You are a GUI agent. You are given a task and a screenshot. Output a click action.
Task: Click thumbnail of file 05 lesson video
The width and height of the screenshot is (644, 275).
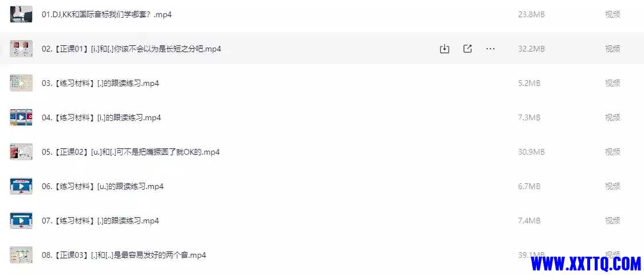tap(21, 152)
